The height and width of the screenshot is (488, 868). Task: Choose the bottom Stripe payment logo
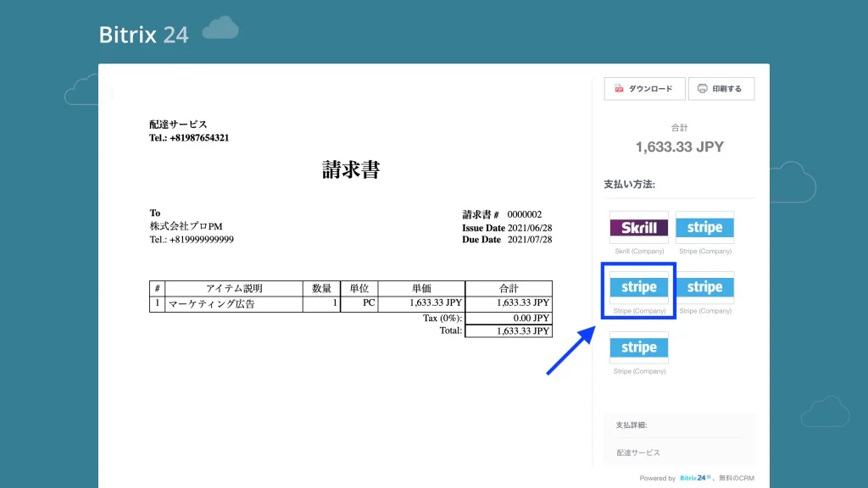pyautogui.click(x=639, y=347)
